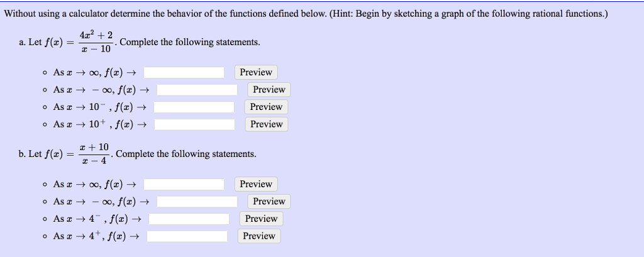Click answer field for x→−∞ in part a

pyautogui.click(x=197, y=90)
